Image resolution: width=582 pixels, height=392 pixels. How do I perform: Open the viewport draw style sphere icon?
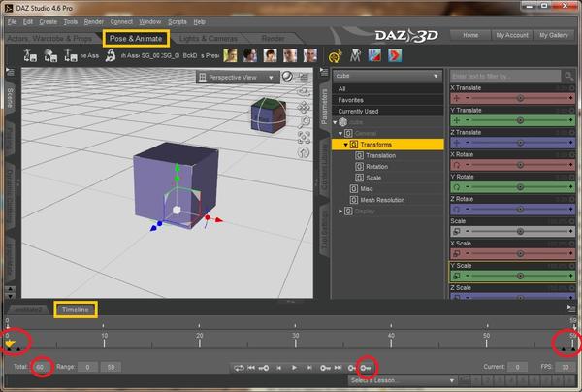click(x=287, y=77)
